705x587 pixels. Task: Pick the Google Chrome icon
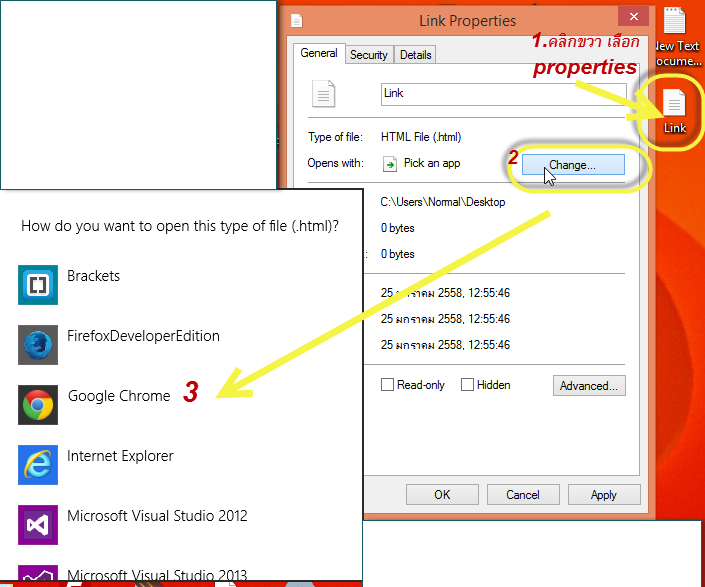[38, 405]
